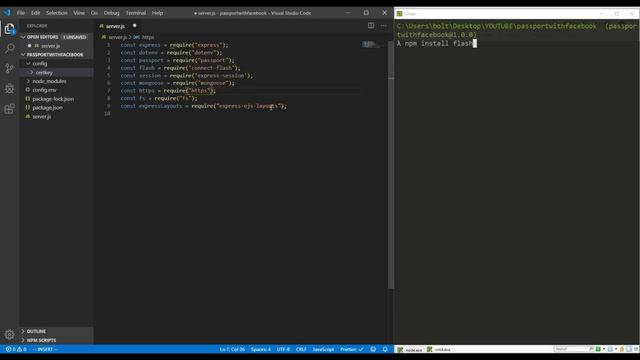Open server.js in the project tree

42,116
